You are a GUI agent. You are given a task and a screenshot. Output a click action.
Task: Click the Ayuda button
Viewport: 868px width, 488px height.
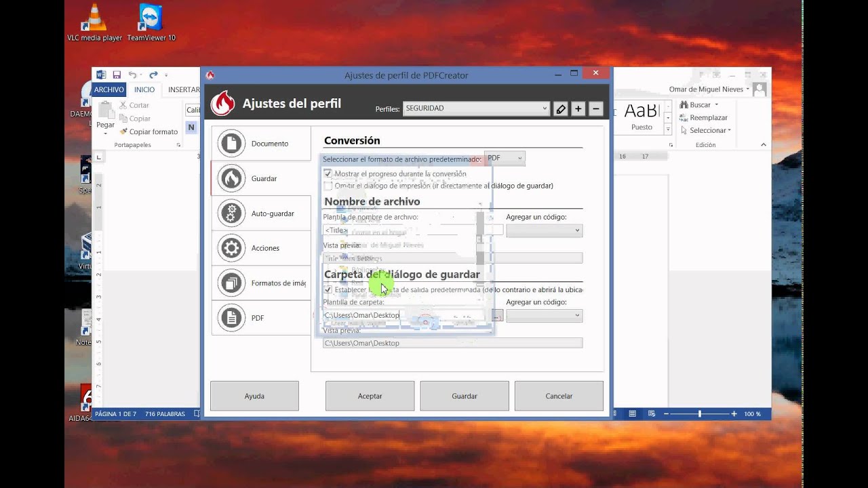254,396
